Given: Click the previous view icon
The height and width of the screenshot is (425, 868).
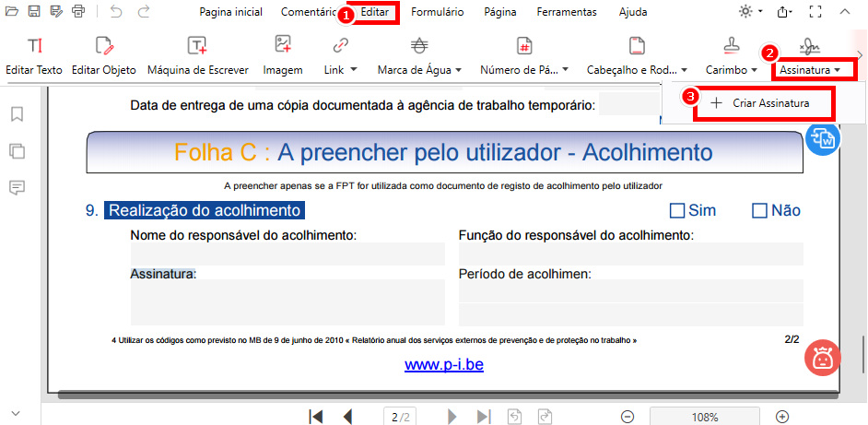Looking at the screenshot, I should point(514,417).
